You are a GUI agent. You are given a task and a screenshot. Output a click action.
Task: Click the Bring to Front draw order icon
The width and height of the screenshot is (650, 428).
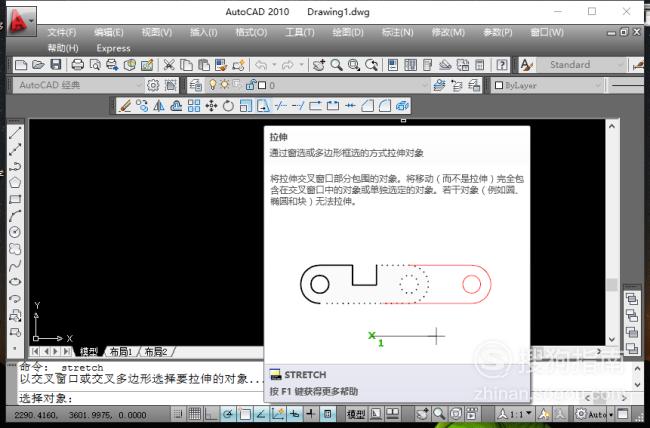pos(631,299)
